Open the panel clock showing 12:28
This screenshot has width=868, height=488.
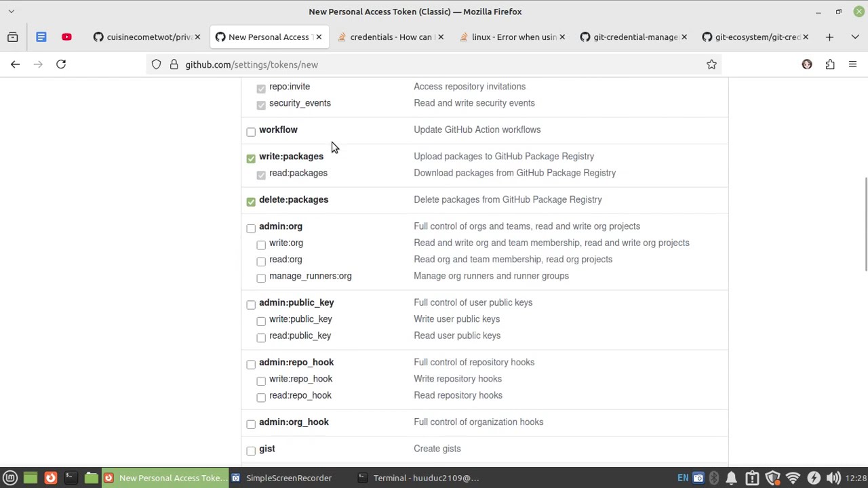(855, 478)
